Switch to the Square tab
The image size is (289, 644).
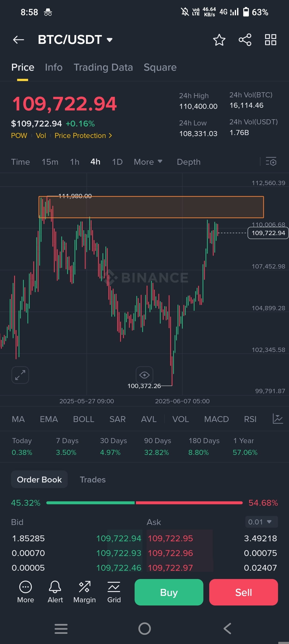(160, 67)
